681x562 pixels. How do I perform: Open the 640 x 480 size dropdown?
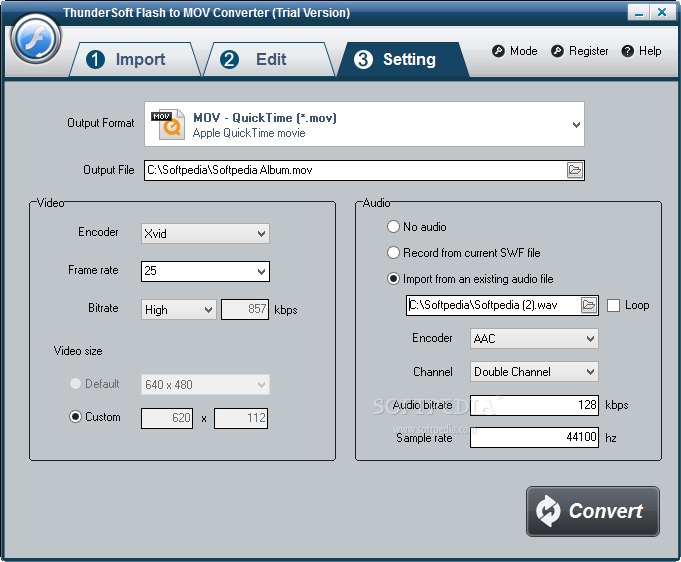[205, 384]
